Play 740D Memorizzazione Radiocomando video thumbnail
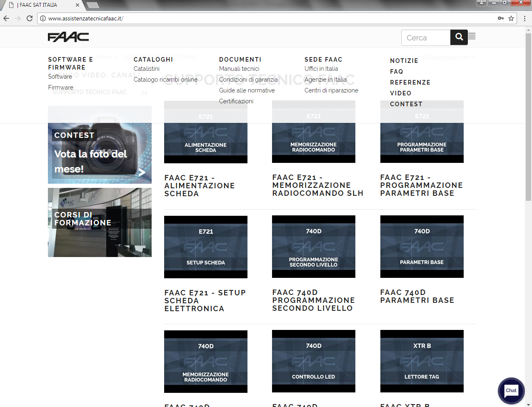The image size is (532, 407). (206, 362)
